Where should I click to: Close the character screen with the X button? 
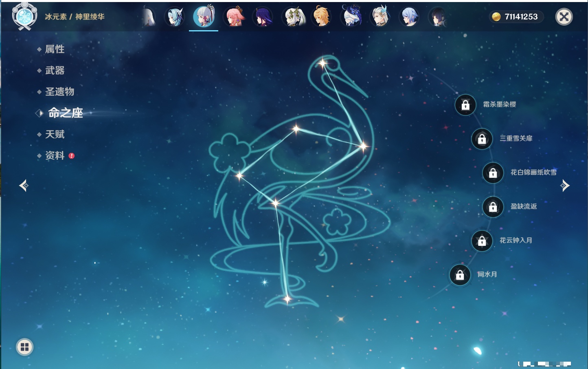[x=564, y=17]
